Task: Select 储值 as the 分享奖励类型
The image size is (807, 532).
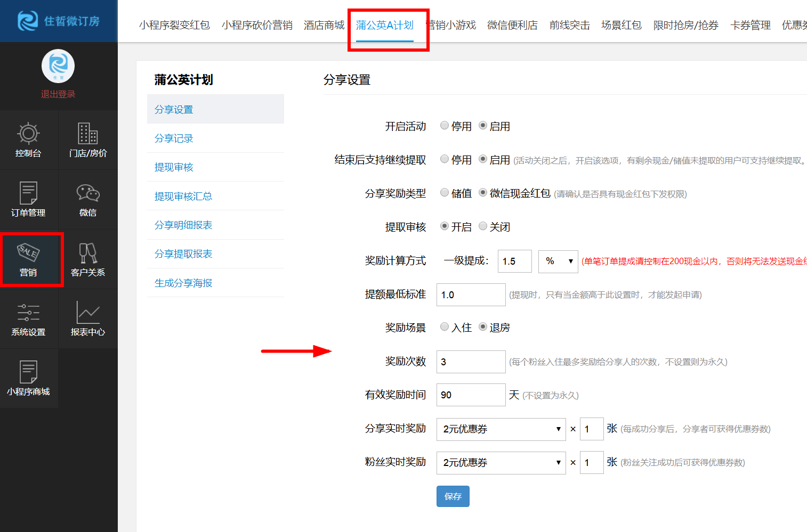Action: point(445,193)
